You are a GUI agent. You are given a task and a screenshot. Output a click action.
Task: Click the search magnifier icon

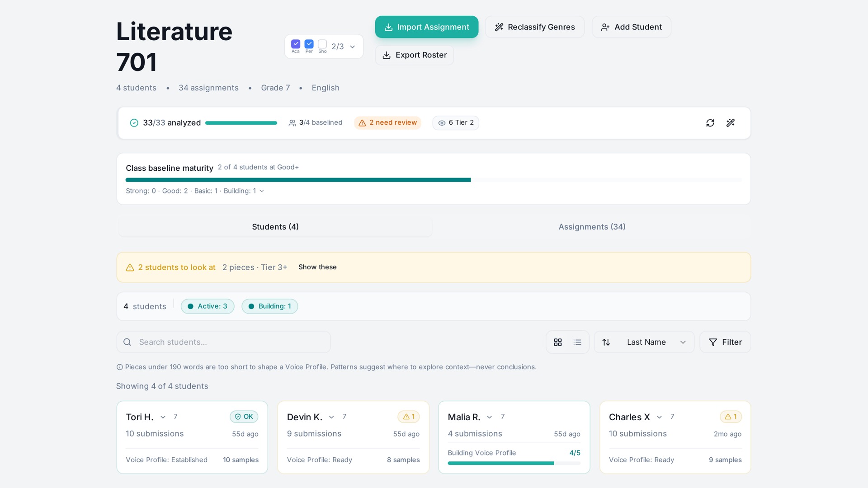click(127, 343)
